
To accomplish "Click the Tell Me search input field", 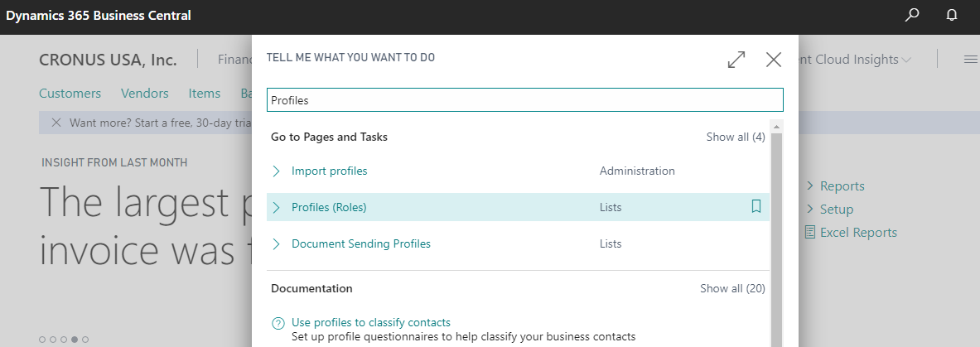I will pyautogui.click(x=524, y=100).
